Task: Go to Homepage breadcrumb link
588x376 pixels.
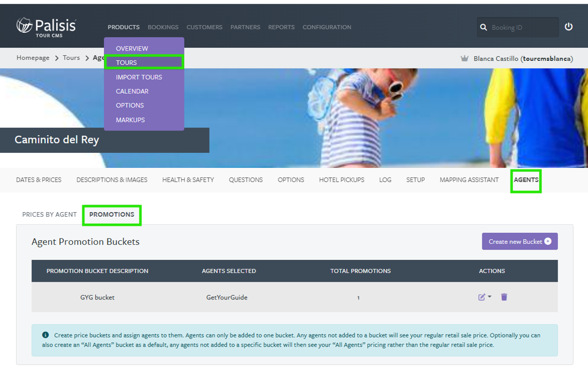Action: pyautogui.click(x=33, y=57)
